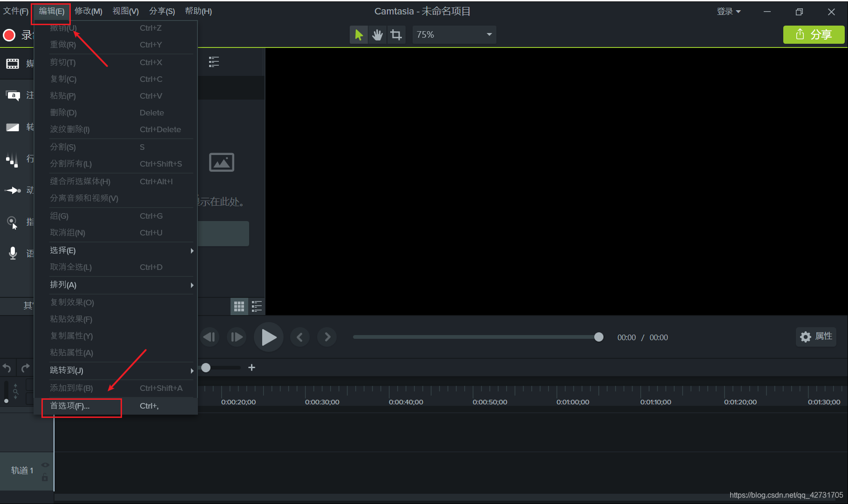848x504 pixels.
Task: Click Stitch Selected Media entry
Action: 116,181
